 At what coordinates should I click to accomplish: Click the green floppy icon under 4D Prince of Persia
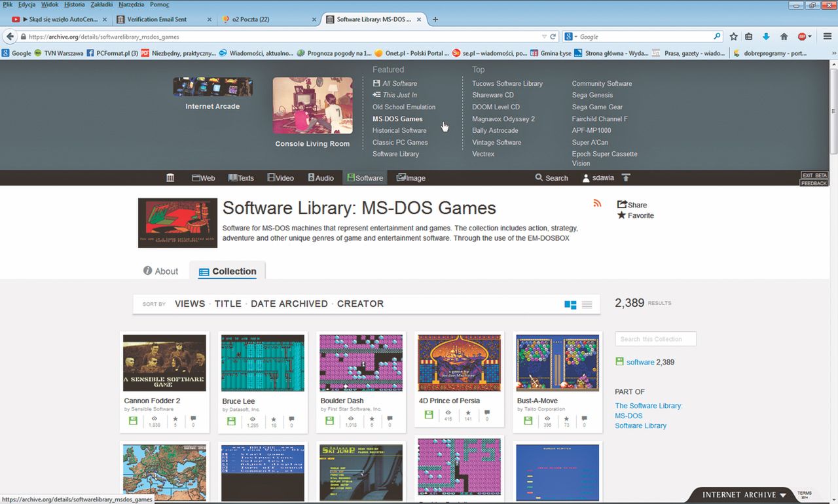point(429,414)
